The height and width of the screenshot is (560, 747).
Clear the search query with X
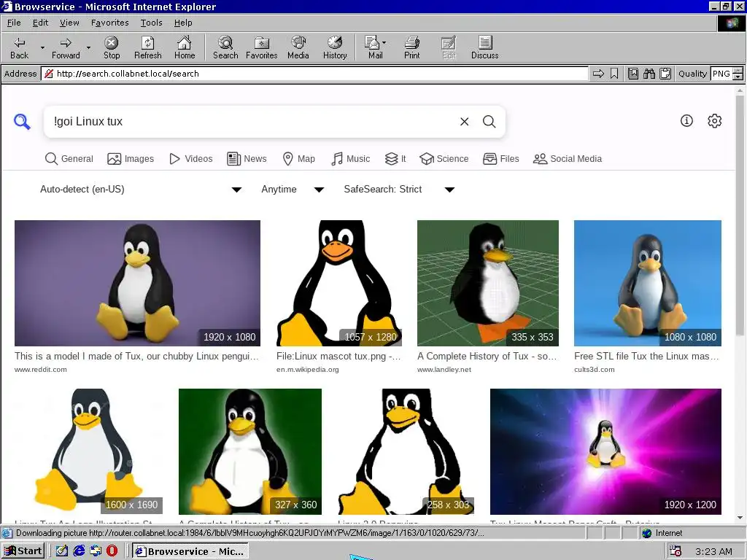(465, 122)
